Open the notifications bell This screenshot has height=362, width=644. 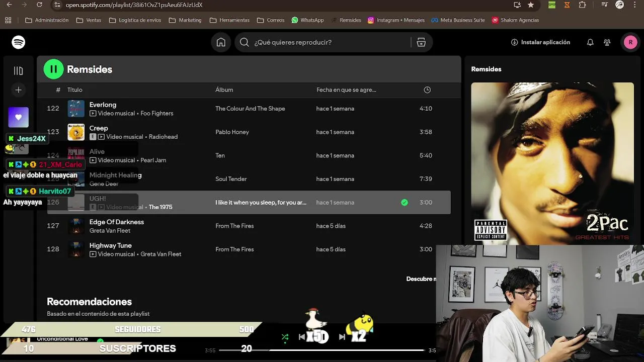point(590,42)
